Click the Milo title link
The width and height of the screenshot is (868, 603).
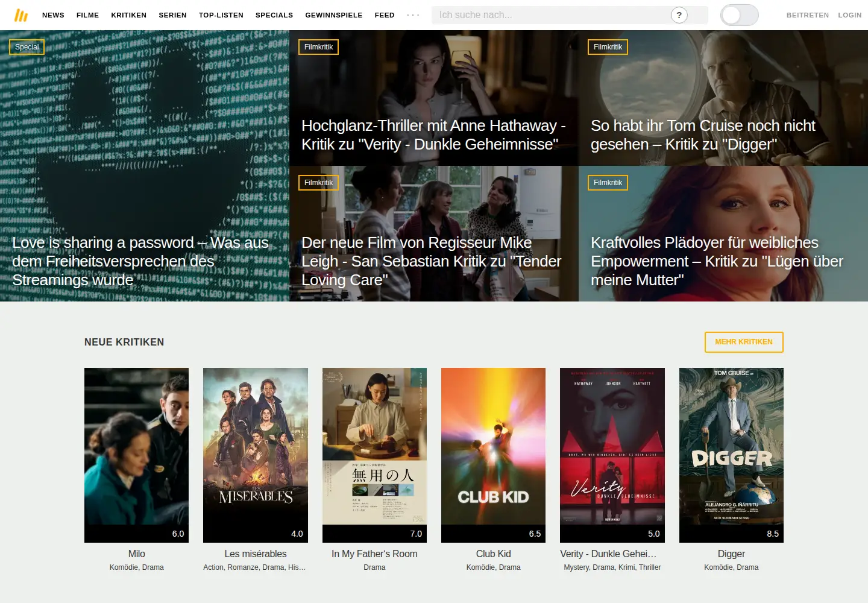(137, 554)
